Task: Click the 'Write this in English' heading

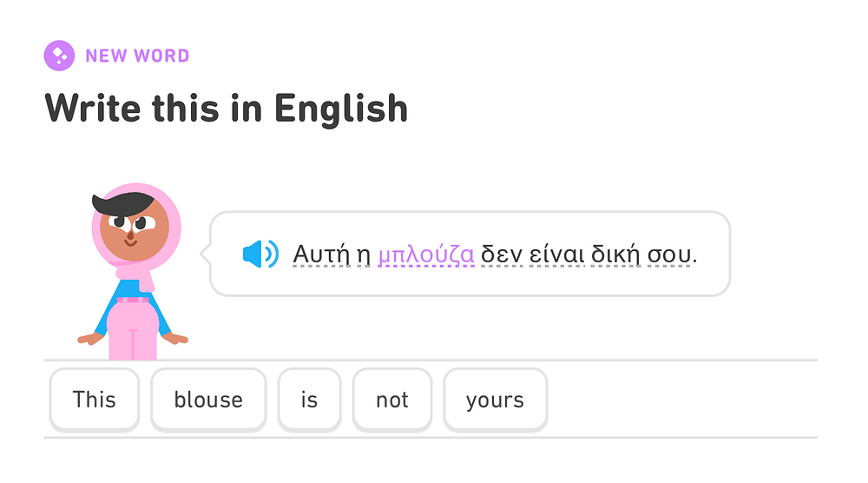Action: (226, 109)
